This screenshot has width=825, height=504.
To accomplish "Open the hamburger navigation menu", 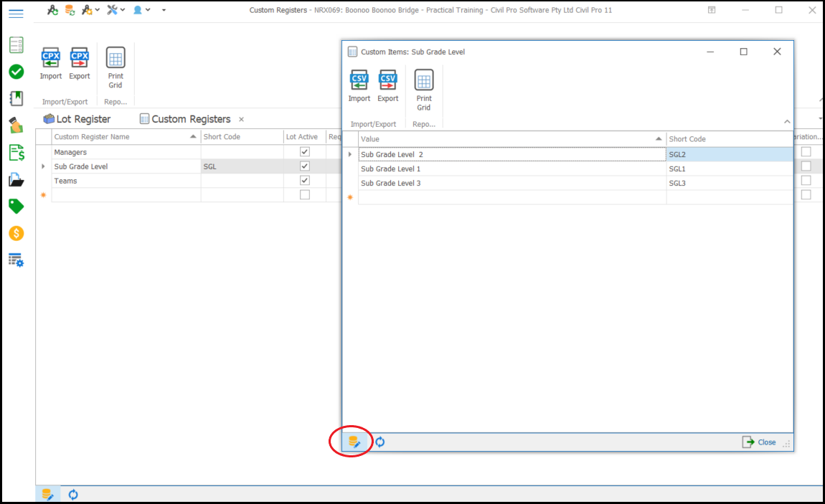I will tap(16, 14).
